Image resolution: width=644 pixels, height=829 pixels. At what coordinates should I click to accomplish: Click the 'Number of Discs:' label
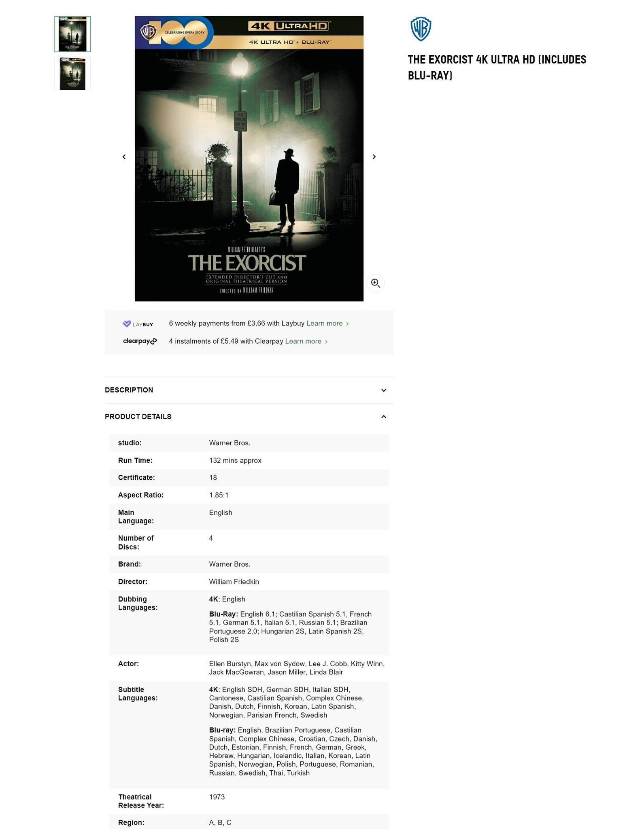pyautogui.click(x=136, y=542)
